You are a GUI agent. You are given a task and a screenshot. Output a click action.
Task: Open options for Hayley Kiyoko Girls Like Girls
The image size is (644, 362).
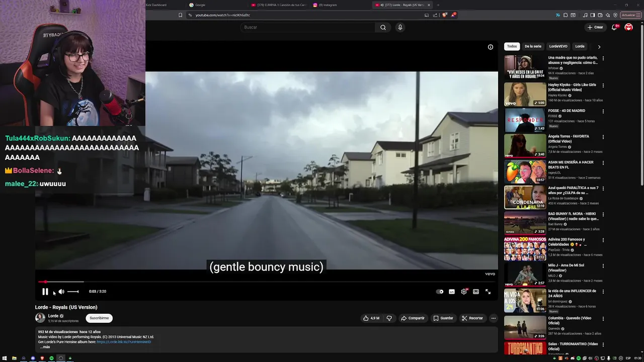(603, 85)
